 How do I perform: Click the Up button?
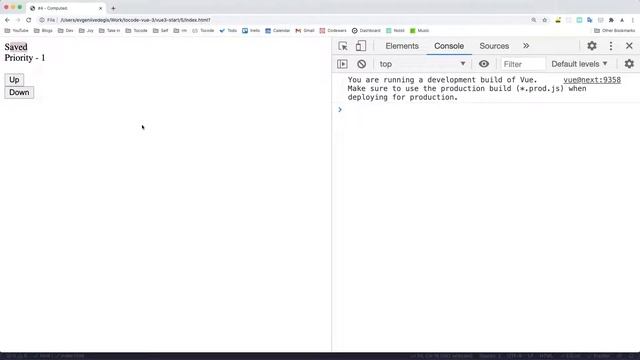pos(14,80)
